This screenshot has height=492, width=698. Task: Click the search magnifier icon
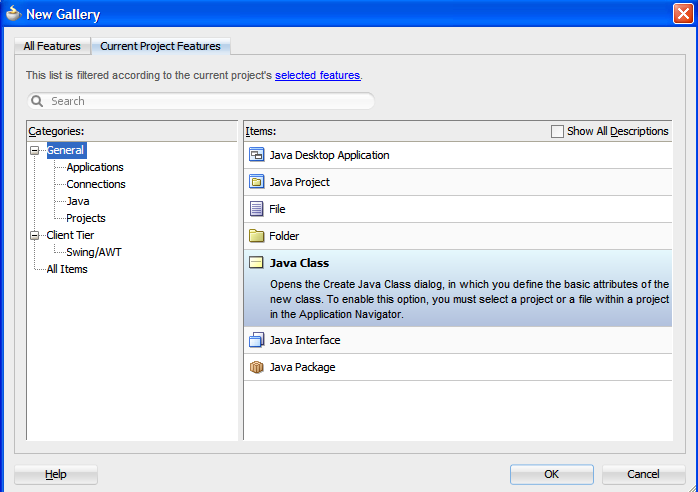[37, 101]
